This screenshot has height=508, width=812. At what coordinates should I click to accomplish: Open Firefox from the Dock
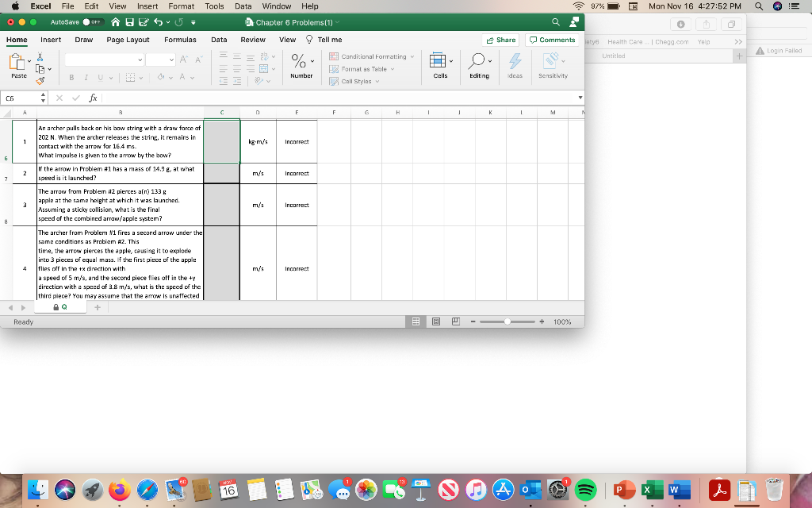[120, 489]
